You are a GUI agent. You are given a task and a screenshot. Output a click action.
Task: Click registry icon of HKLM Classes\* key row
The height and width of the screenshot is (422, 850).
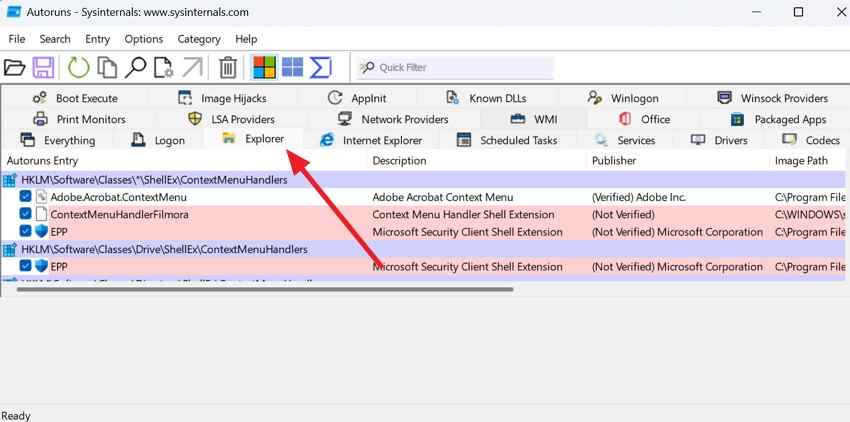click(x=10, y=180)
